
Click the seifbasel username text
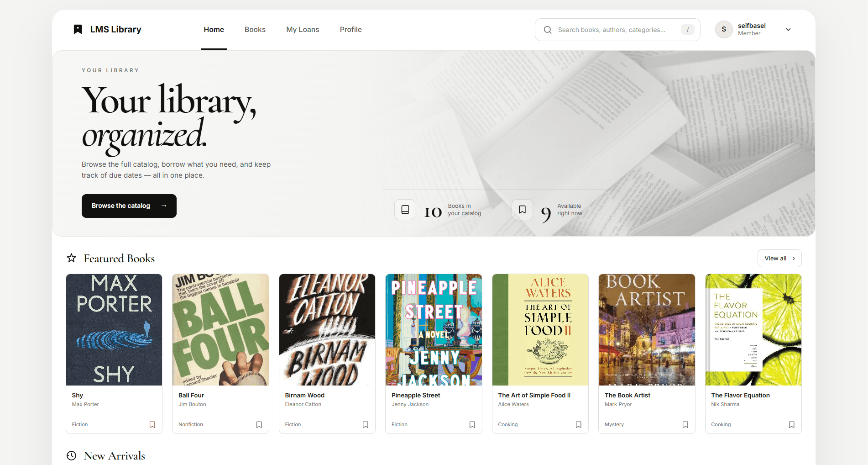click(x=752, y=26)
